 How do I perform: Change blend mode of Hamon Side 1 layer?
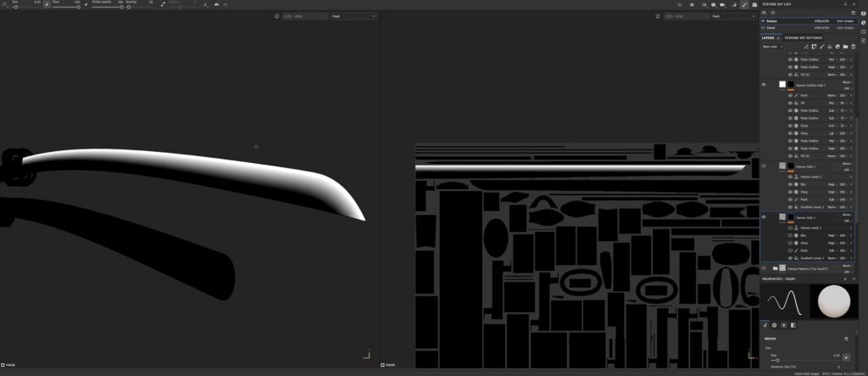pos(847,214)
